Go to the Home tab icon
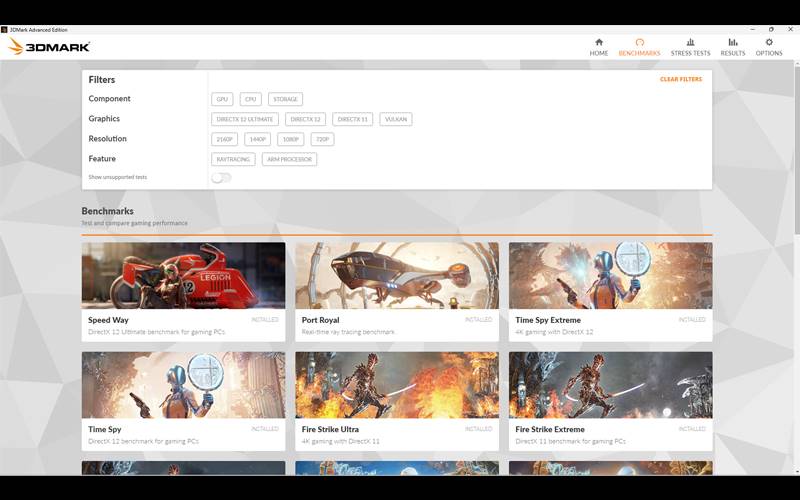This screenshot has height=500, width=800. [598, 42]
